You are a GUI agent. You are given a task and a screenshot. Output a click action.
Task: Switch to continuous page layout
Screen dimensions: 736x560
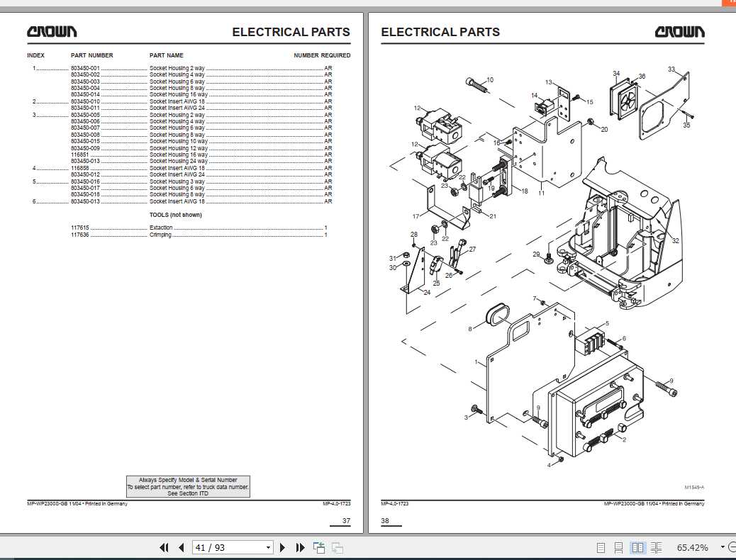coord(619,547)
